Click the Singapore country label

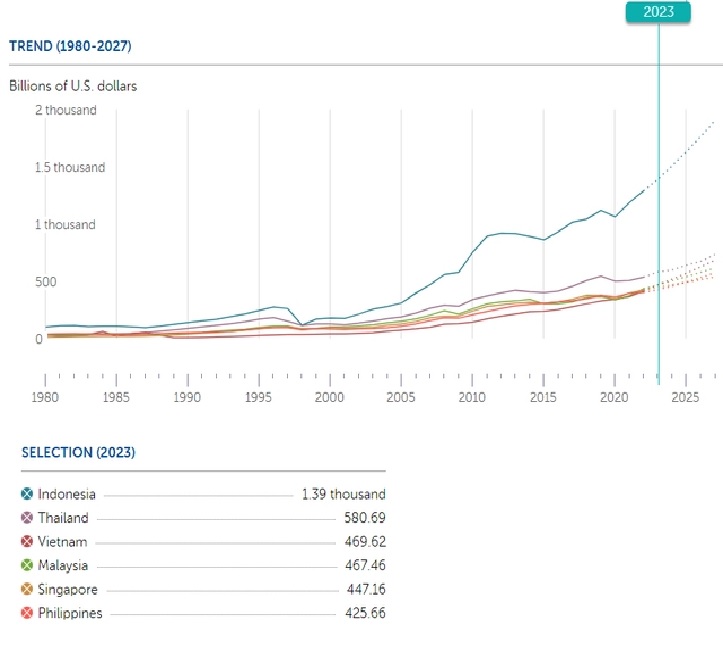tap(67, 590)
